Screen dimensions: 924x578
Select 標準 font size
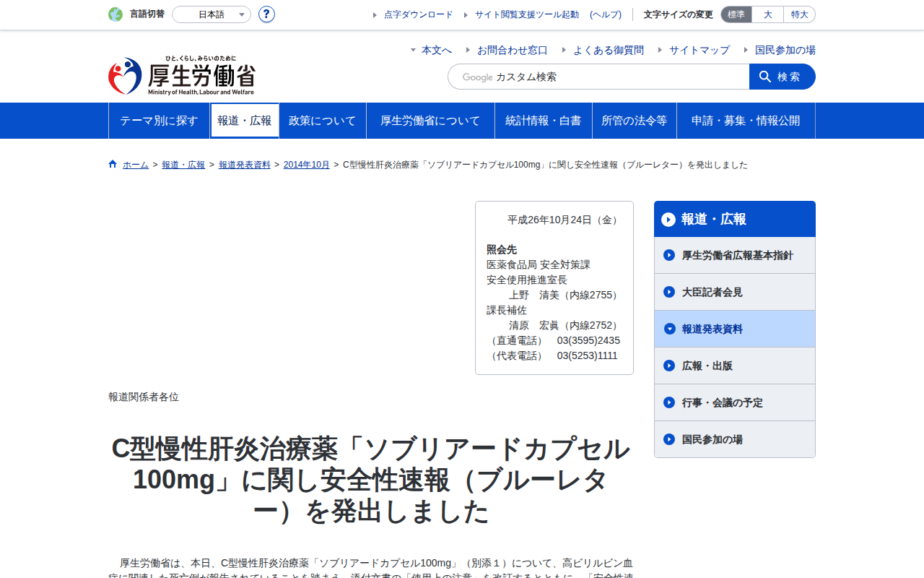(736, 14)
